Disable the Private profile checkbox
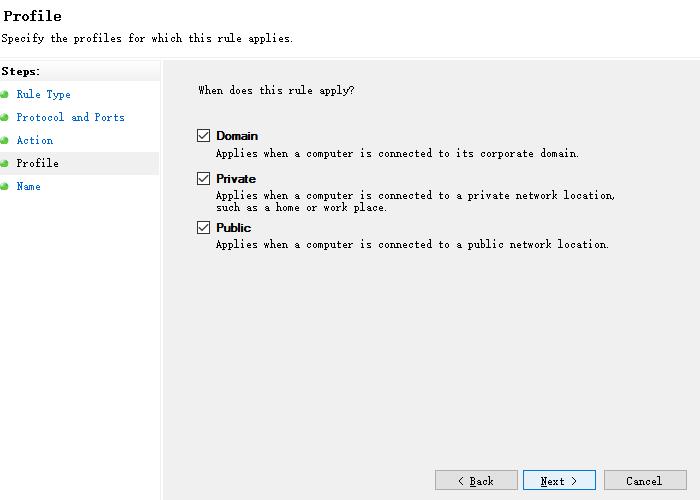The image size is (700, 500). (x=204, y=179)
